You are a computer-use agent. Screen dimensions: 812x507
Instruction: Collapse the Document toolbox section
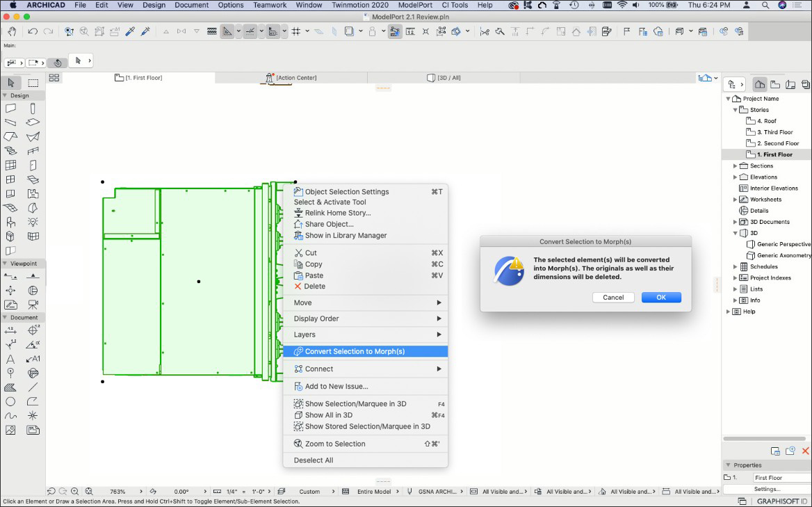pos(5,317)
